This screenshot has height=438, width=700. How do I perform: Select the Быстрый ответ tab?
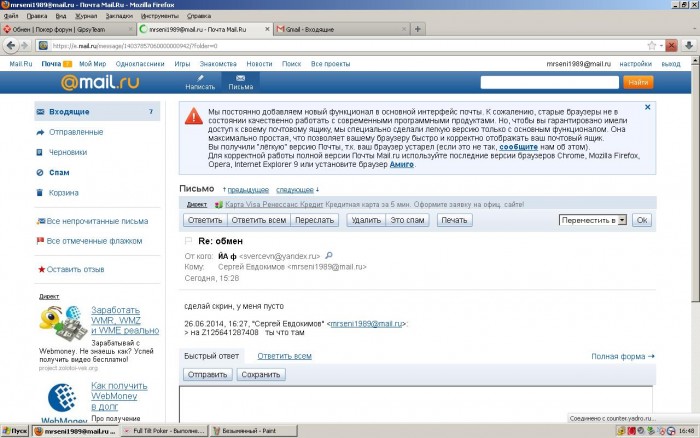coord(212,356)
